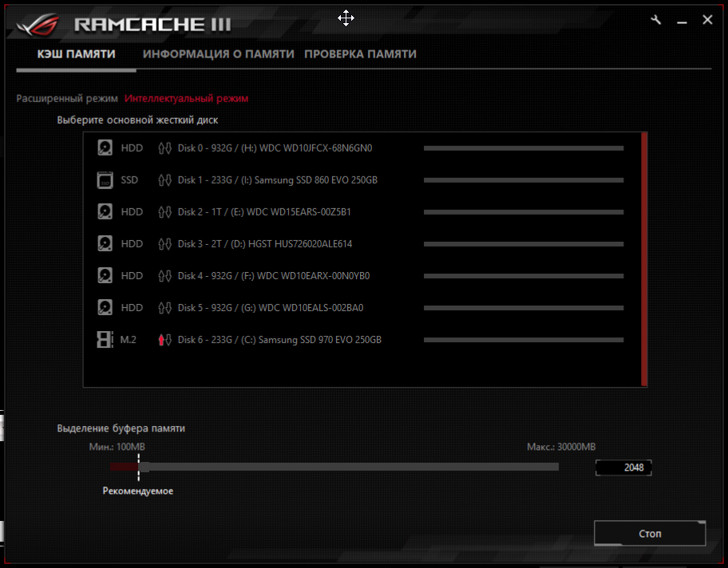Screen dimensions: 728x568
Task: Click the M.2 type label of Disk 6
Action: [129, 340]
